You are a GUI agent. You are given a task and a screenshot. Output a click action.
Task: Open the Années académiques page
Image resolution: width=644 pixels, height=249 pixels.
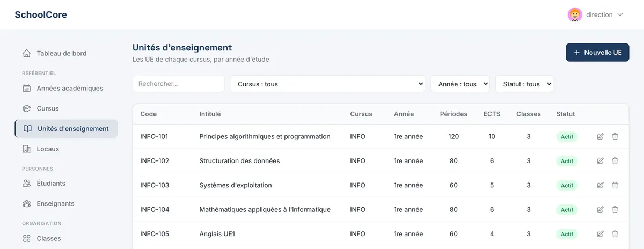[66, 88]
